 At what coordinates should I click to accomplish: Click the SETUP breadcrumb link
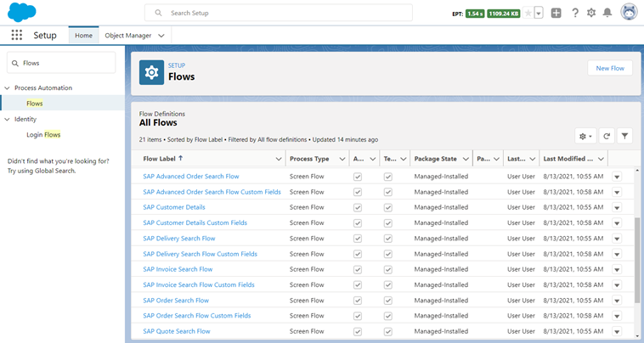tap(177, 65)
